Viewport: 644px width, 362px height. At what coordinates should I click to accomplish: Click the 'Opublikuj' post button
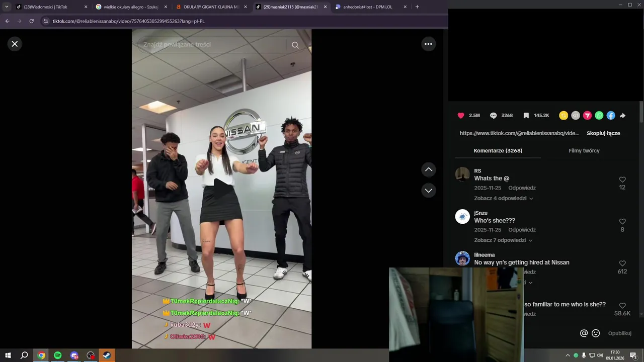pos(619,333)
